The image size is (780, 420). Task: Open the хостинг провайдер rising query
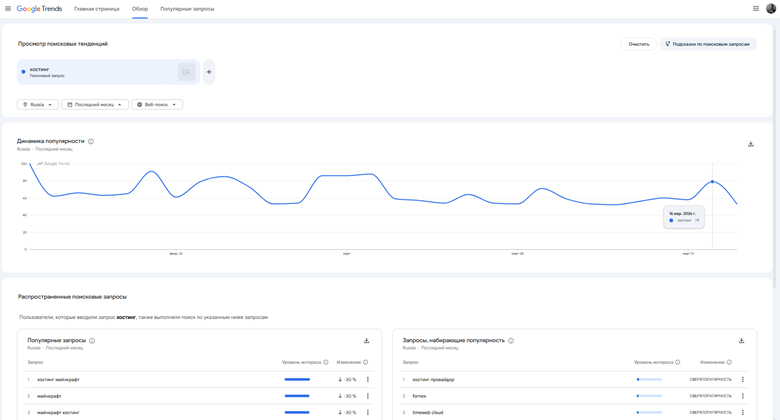click(433, 380)
